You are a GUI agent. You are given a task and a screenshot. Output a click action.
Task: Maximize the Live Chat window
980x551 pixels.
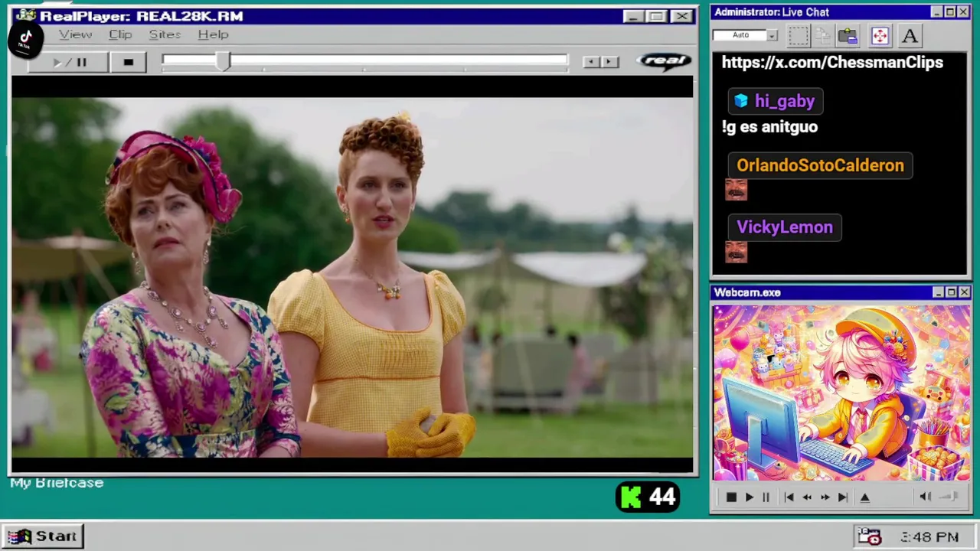click(950, 12)
